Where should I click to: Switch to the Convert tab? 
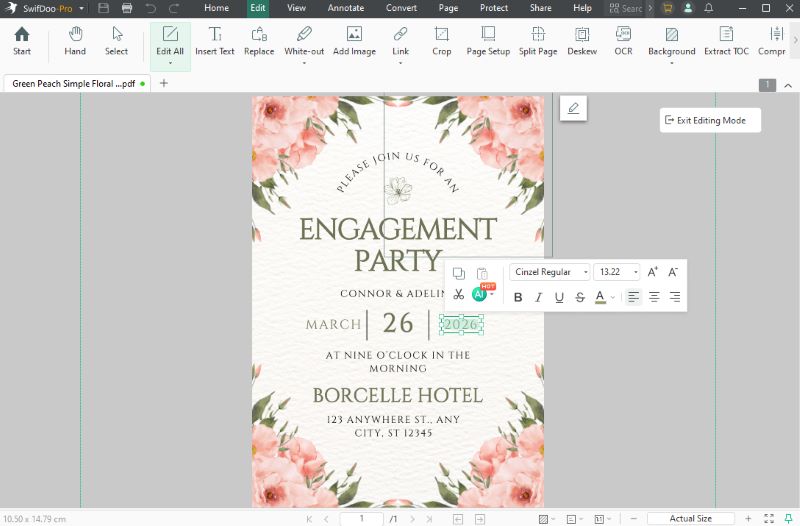401,8
